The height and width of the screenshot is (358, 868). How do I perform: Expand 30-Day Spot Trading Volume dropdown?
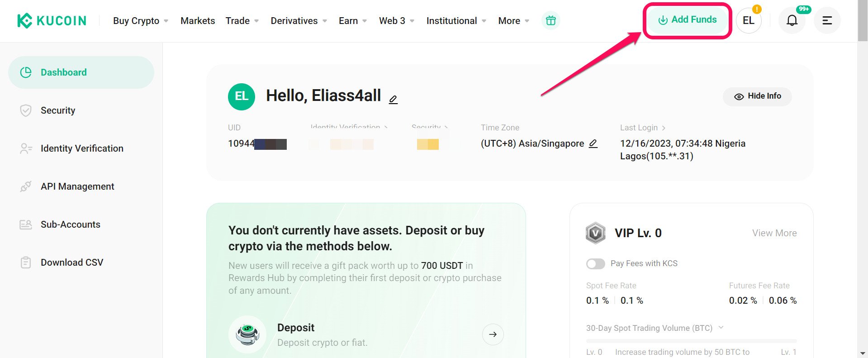point(721,327)
